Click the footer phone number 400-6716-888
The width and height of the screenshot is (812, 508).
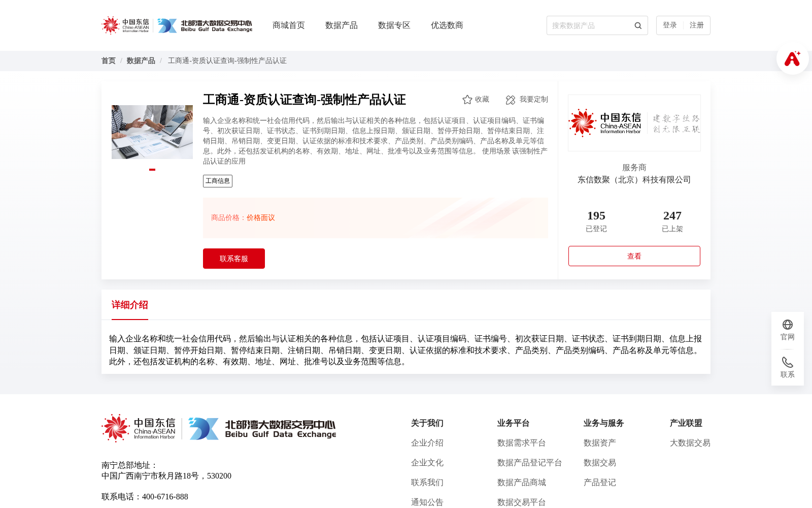[x=165, y=497]
